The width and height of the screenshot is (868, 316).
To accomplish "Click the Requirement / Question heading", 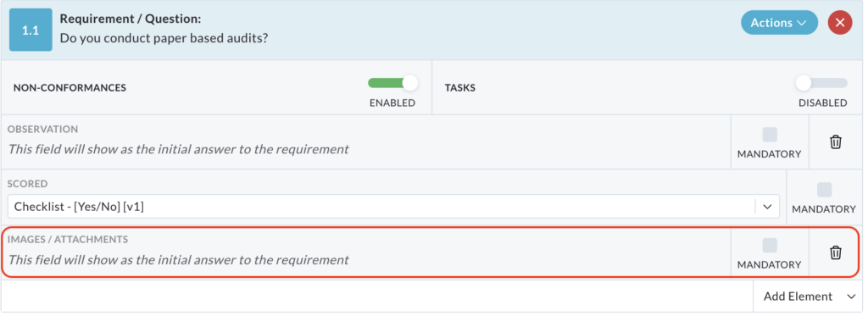I will pyautogui.click(x=130, y=19).
